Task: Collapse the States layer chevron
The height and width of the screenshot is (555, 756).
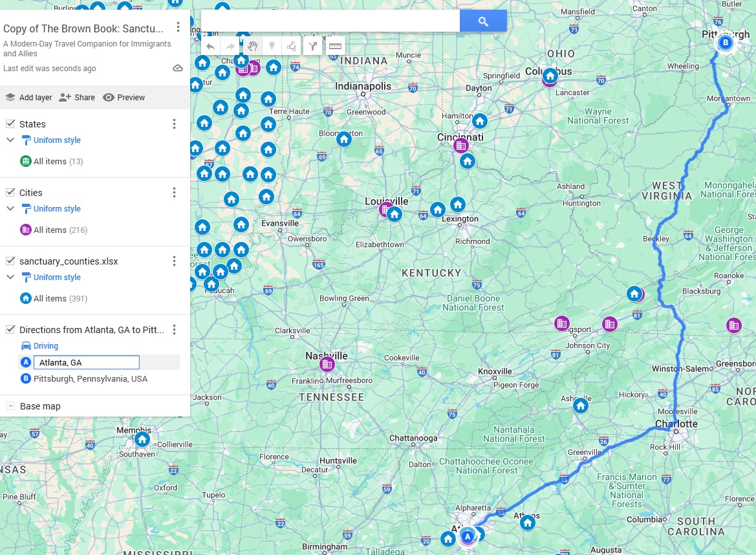Action: [x=10, y=140]
